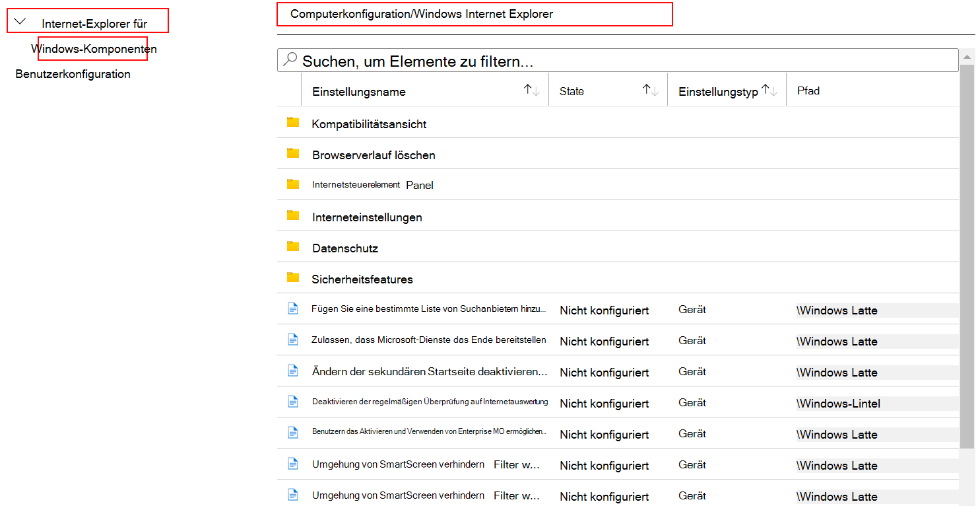
Task: Sort by Einstellungstyp using the sort arrows
Action: coord(769,90)
